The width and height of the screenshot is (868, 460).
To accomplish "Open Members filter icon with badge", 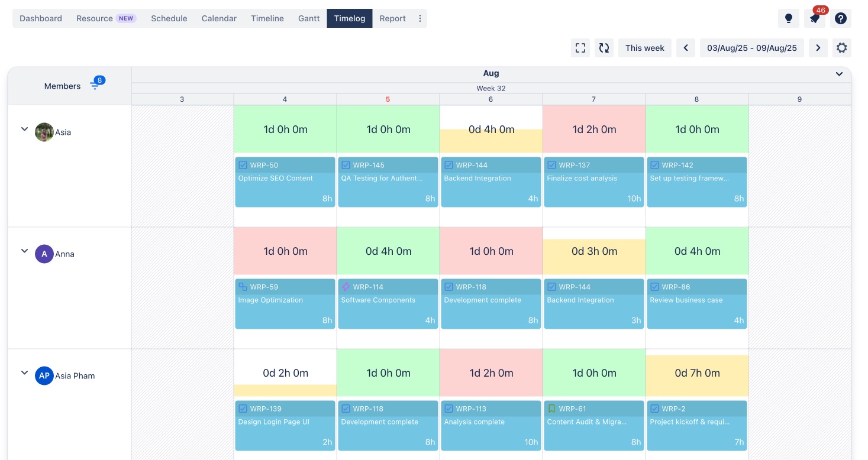I will click(x=95, y=86).
